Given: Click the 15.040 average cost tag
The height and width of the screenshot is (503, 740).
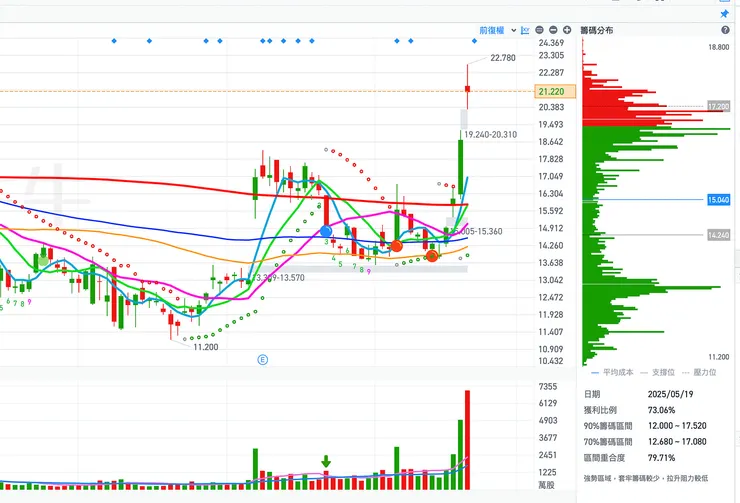Looking at the screenshot, I should pos(718,200).
